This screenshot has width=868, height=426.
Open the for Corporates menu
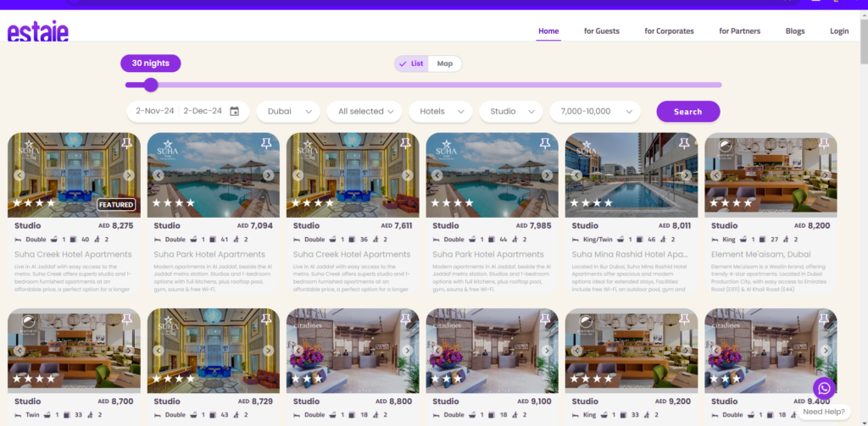(x=669, y=31)
